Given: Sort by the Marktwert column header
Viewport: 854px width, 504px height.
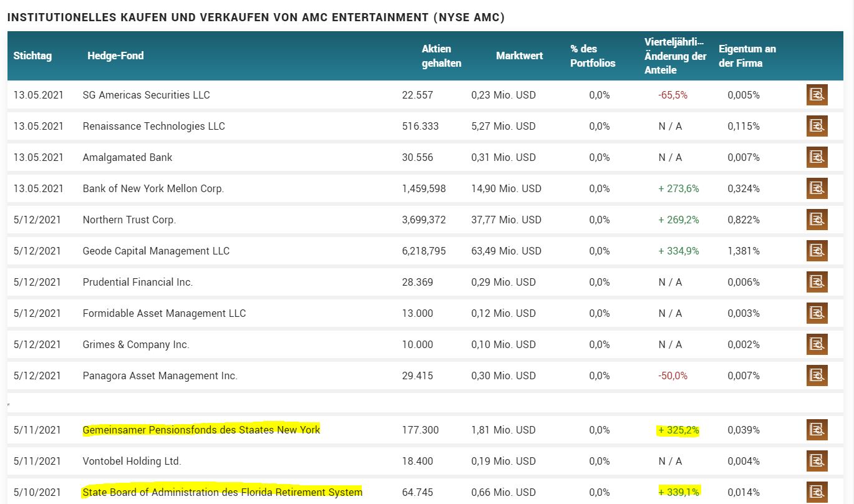Looking at the screenshot, I should click(519, 56).
